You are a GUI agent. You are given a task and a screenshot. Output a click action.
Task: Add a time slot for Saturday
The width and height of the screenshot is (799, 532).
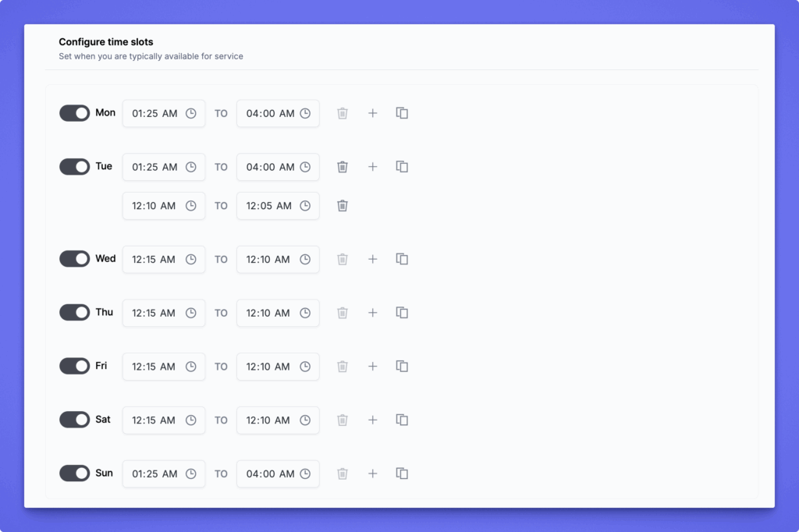372,420
